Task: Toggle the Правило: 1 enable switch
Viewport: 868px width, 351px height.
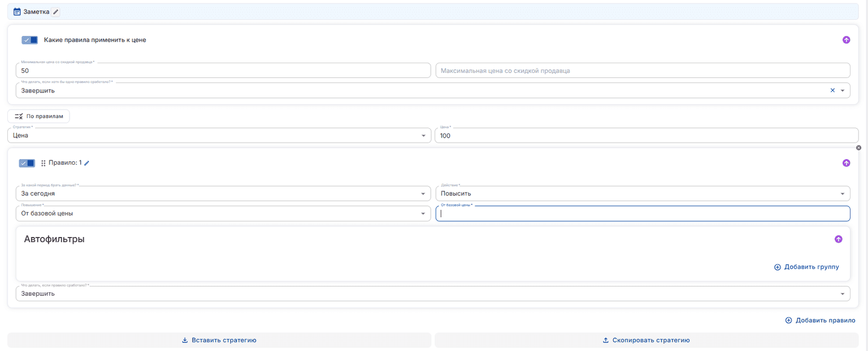Action: click(27, 163)
